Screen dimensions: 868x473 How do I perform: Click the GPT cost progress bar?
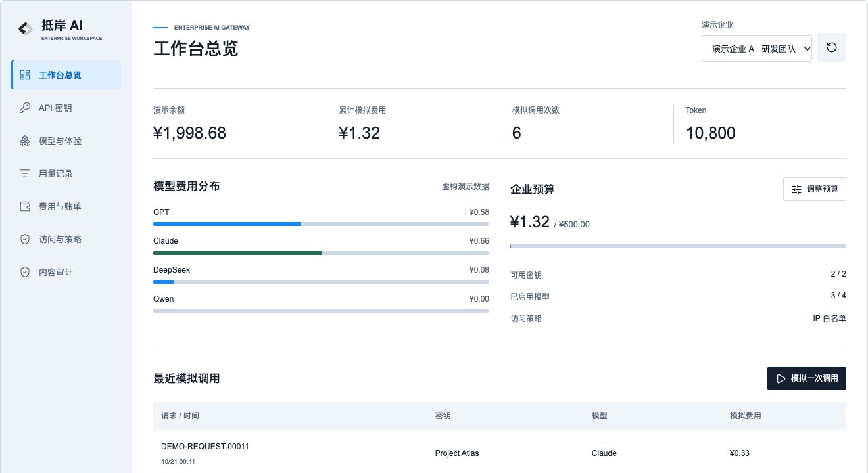[321, 224]
